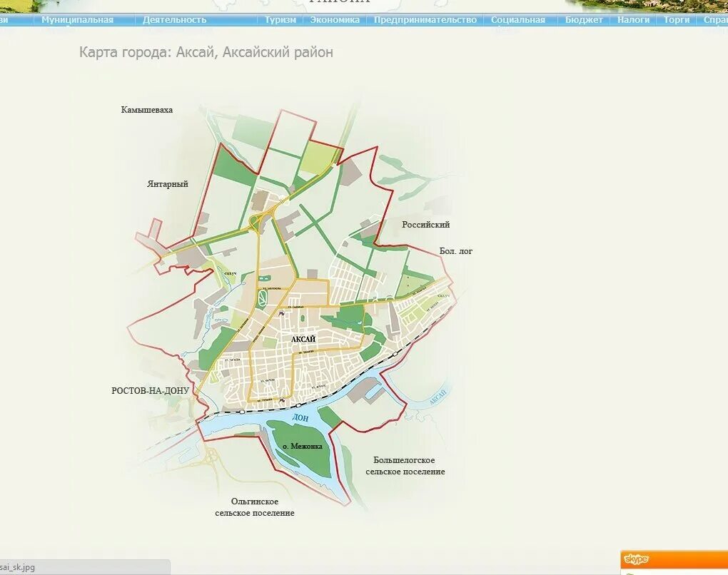
Task: Click the Янтарный label on map
Action: pos(168,184)
